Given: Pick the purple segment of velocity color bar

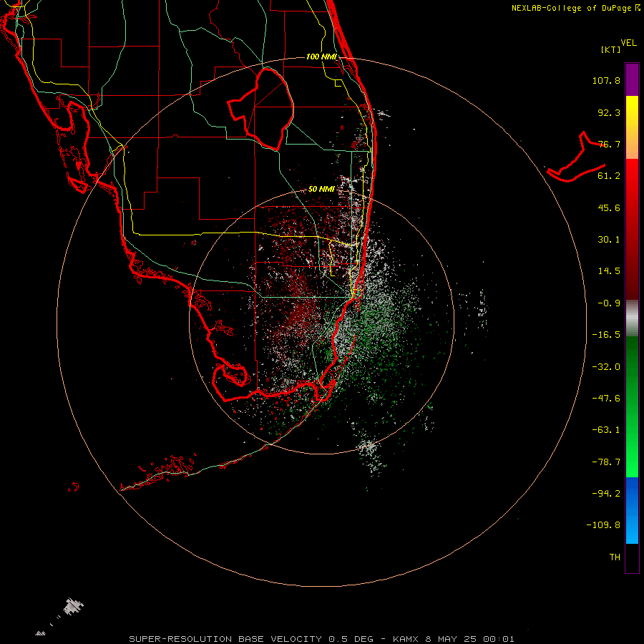Looking at the screenshot, I should (632, 79).
